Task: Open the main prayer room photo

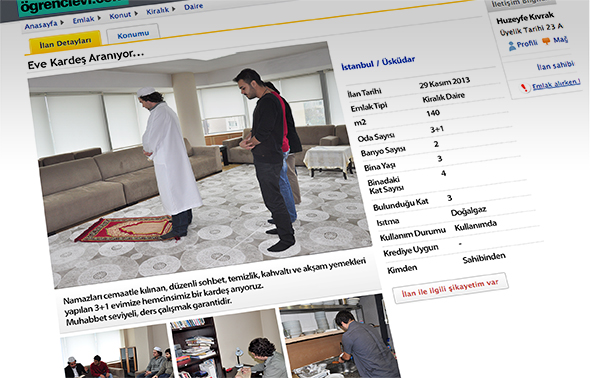Action: coord(200,165)
